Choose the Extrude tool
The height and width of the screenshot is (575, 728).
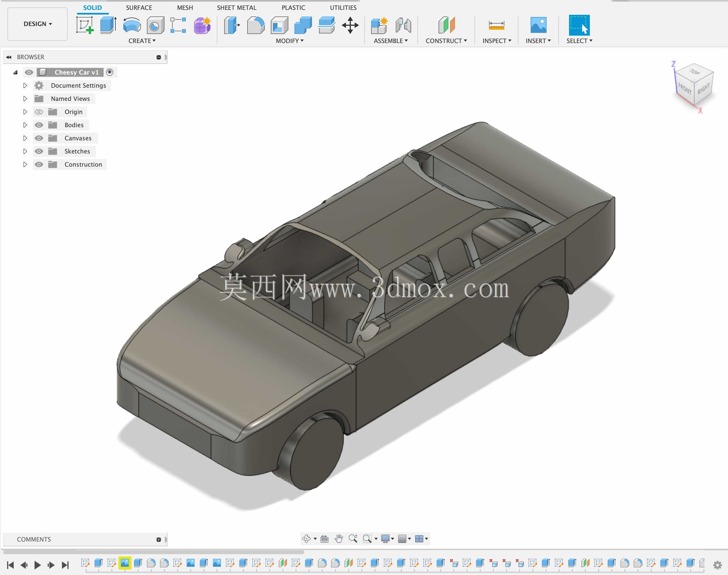[x=108, y=25]
